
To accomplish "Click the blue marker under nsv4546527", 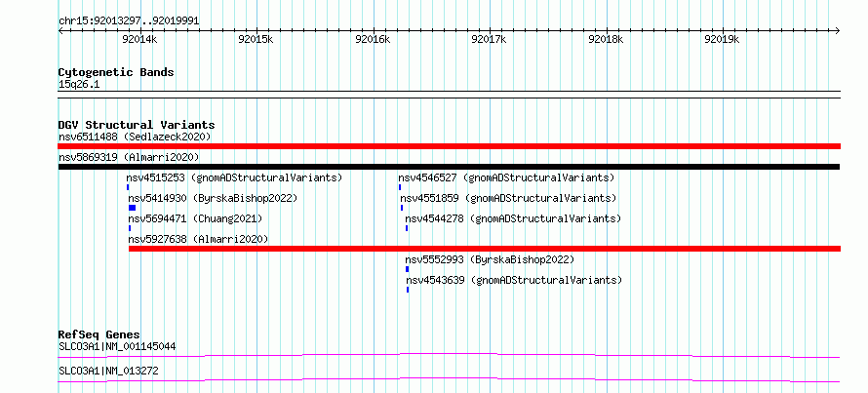I will click(x=400, y=187).
